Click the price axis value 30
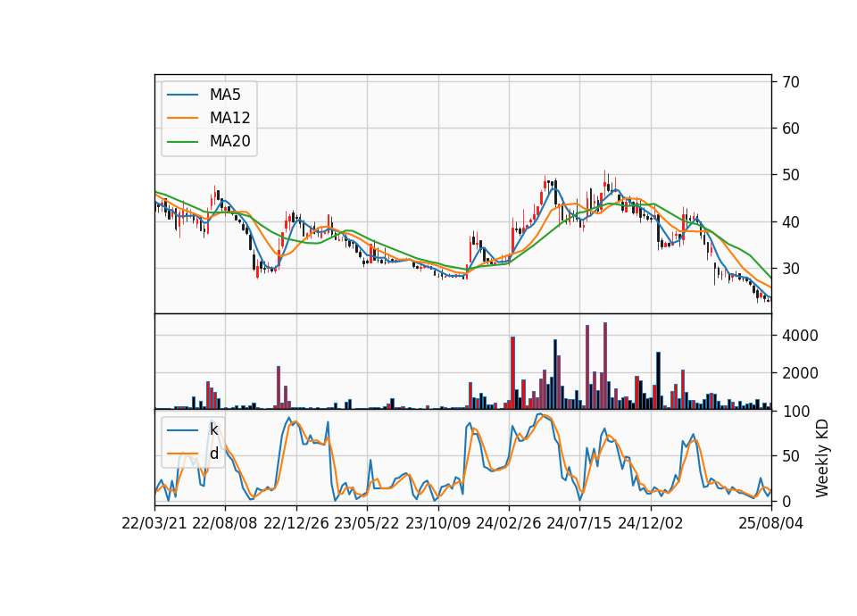Viewport: 857px width, 616px height. tap(790, 269)
